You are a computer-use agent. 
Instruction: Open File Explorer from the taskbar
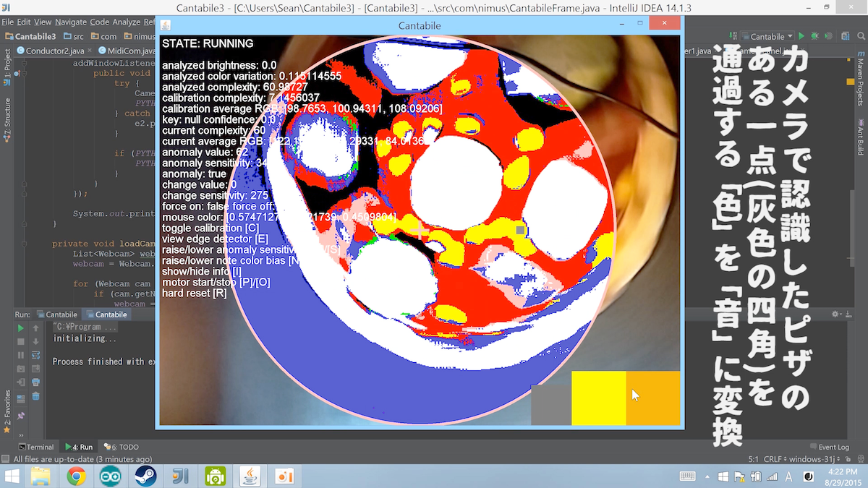point(41,476)
